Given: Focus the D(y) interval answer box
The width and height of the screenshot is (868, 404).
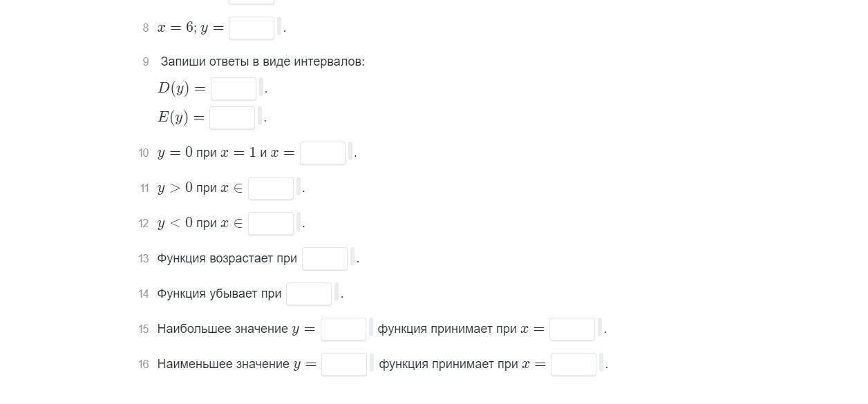Looking at the screenshot, I should pos(234,89).
